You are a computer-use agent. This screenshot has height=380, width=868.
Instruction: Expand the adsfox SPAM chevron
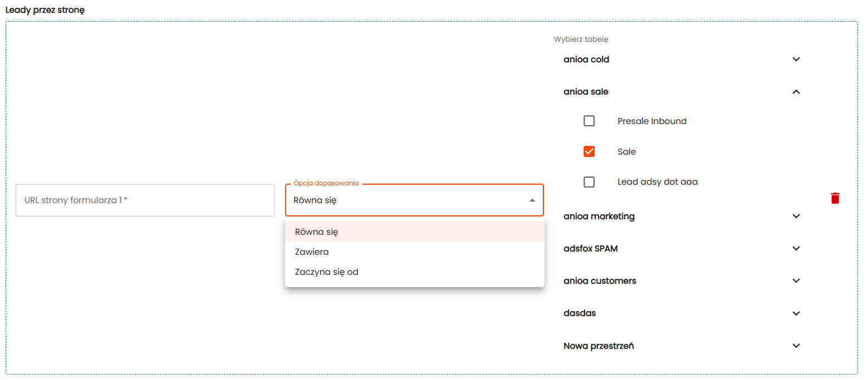[796, 249]
